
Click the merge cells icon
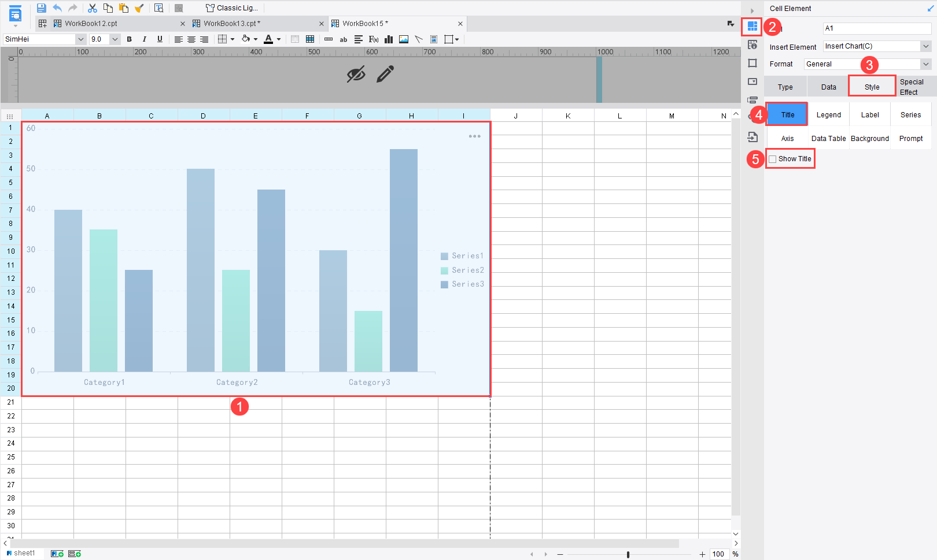(295, 39)
